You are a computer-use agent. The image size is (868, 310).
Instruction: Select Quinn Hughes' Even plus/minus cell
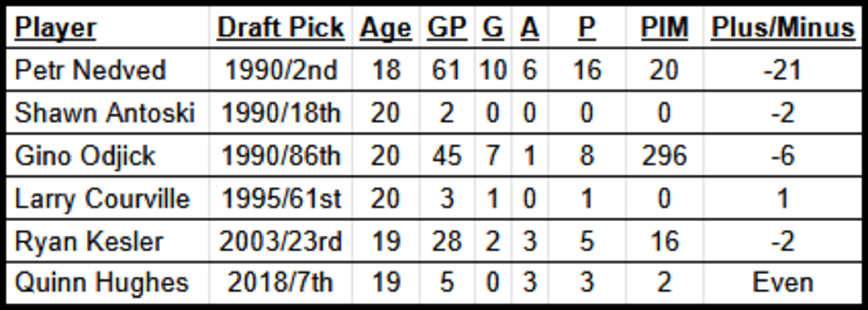[783, 283]
